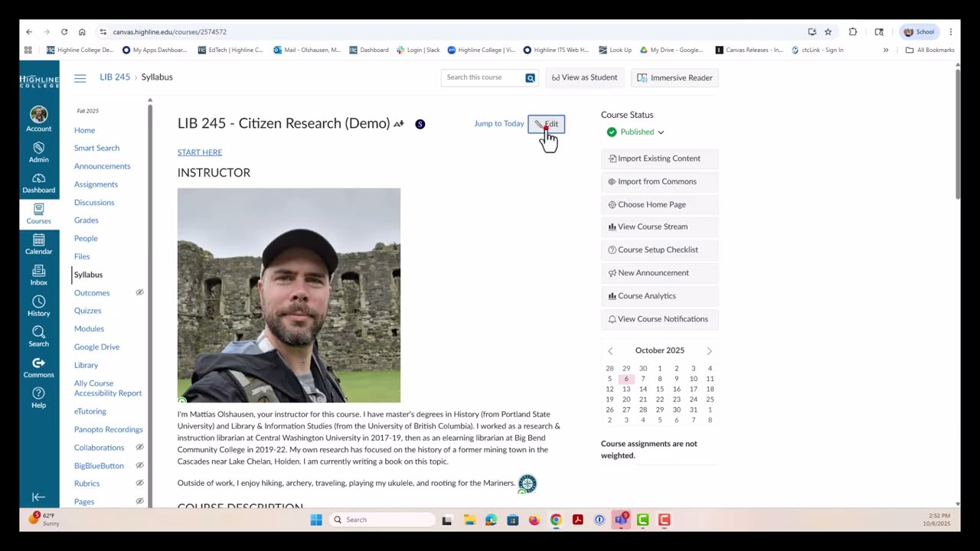Click in the Search this course field
Image resolution: width=980 pixels, height=551 pixels.
pyautogui.click(x=482, y=77)
